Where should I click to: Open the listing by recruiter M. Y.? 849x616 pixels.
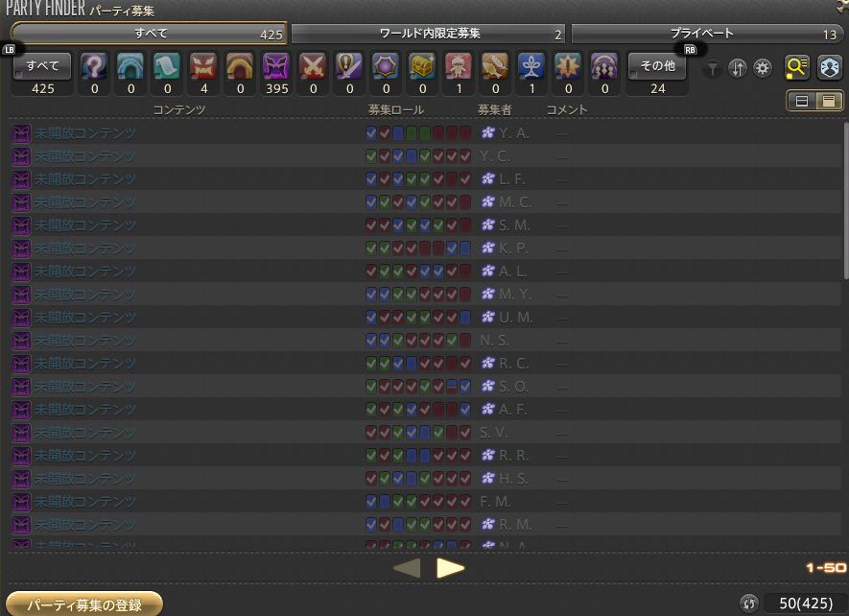(x=425, y=295)
